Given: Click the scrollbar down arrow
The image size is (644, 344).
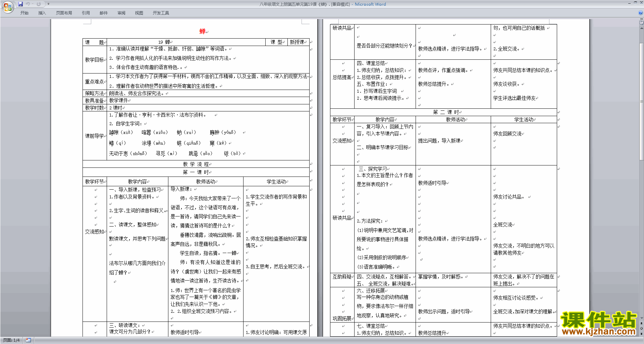Looking at the screenshot, I should (x=641, y=318).
